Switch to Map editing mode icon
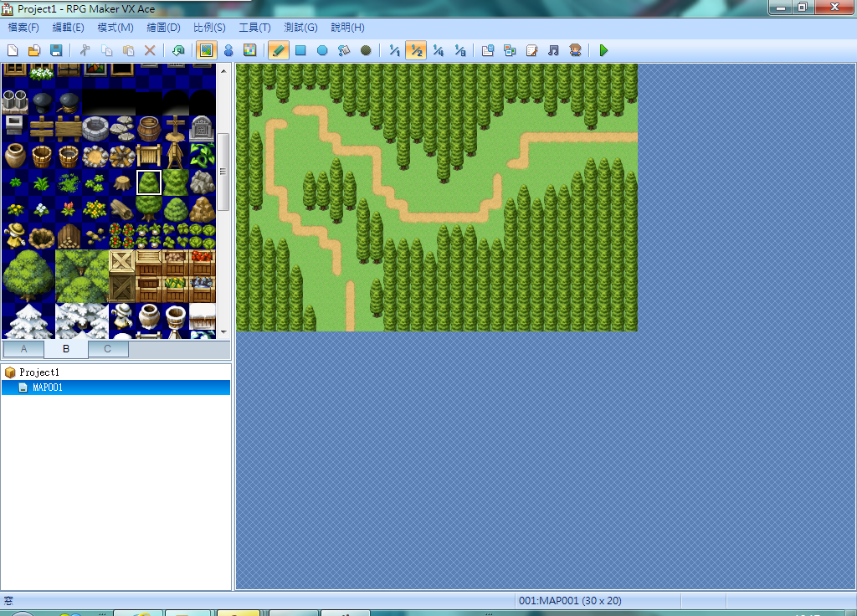The image size is (857, 616). pos(206,51)
